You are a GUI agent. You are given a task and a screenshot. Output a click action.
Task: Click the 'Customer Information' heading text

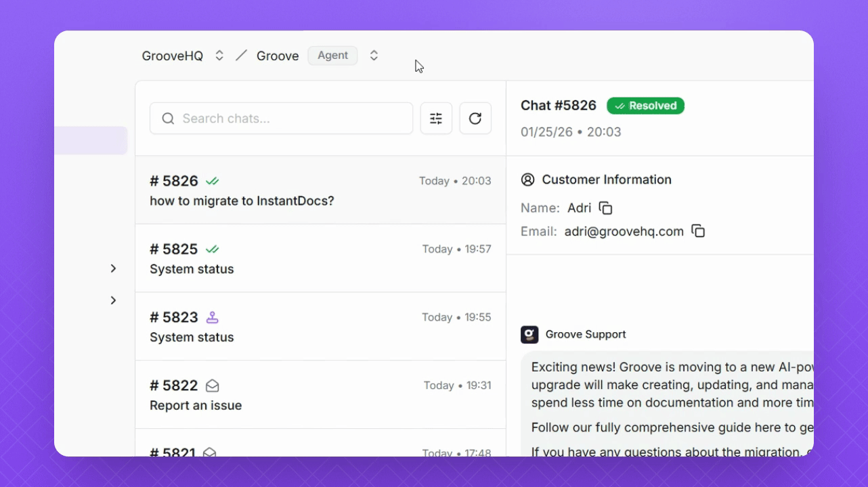coord(607,179)
